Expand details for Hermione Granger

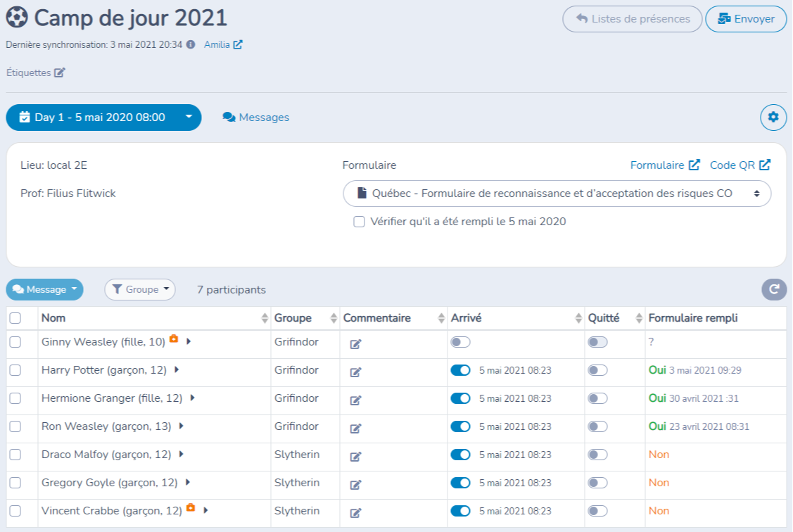[192, 398]
